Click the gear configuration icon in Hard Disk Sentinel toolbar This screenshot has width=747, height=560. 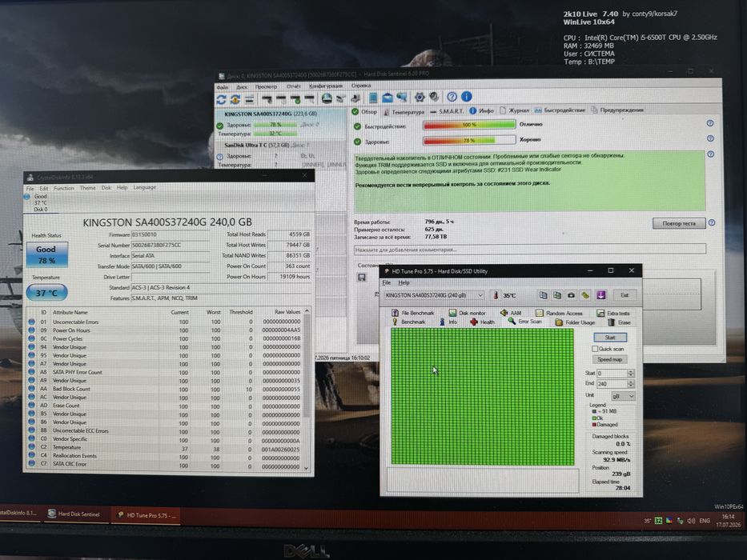click(420, 97)
